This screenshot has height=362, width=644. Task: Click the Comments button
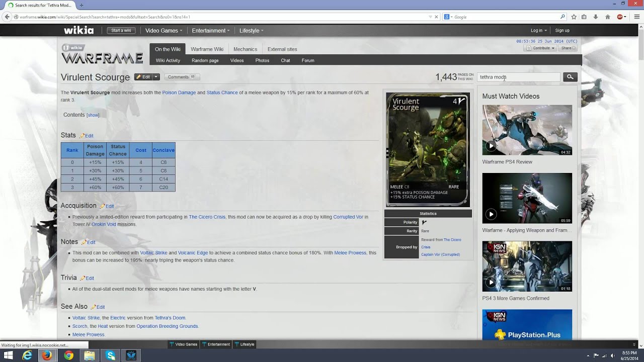[181, 77]
